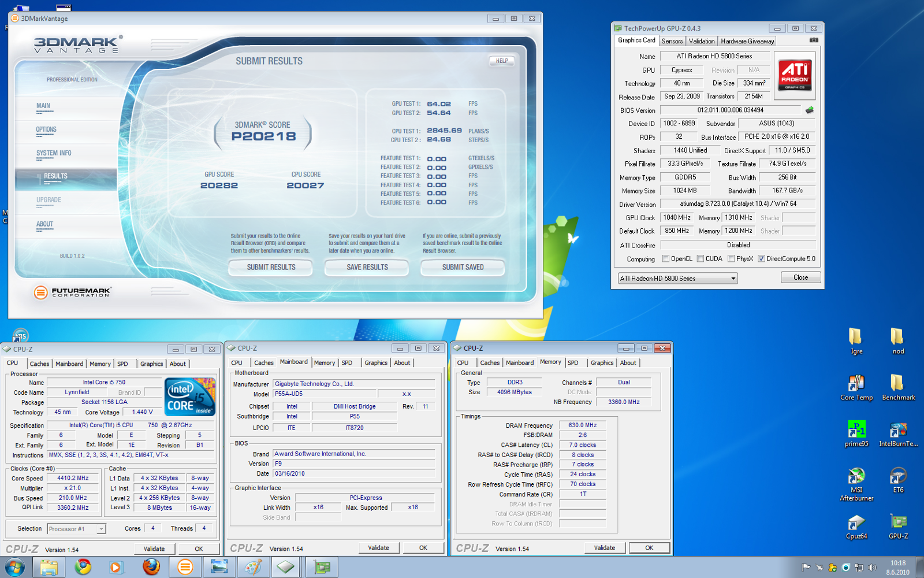This screenshot has width=924, height=578.
Task: Click the SUBMIT SAVED button
Action: point(463,267)
